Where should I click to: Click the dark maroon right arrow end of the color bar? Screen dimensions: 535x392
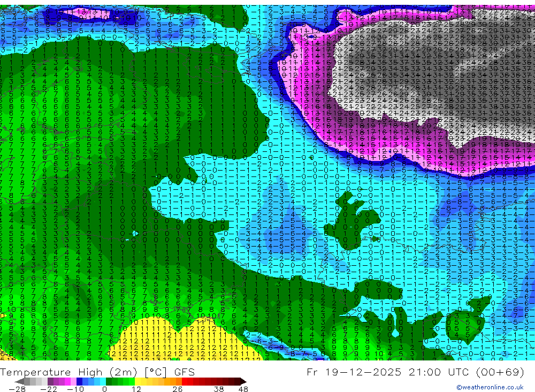pos(243,381)
